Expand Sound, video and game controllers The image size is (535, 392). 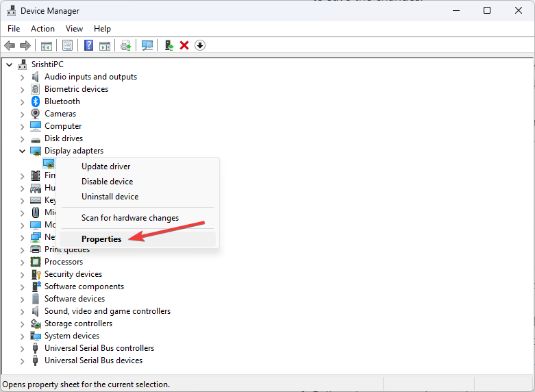coord(23,311)
